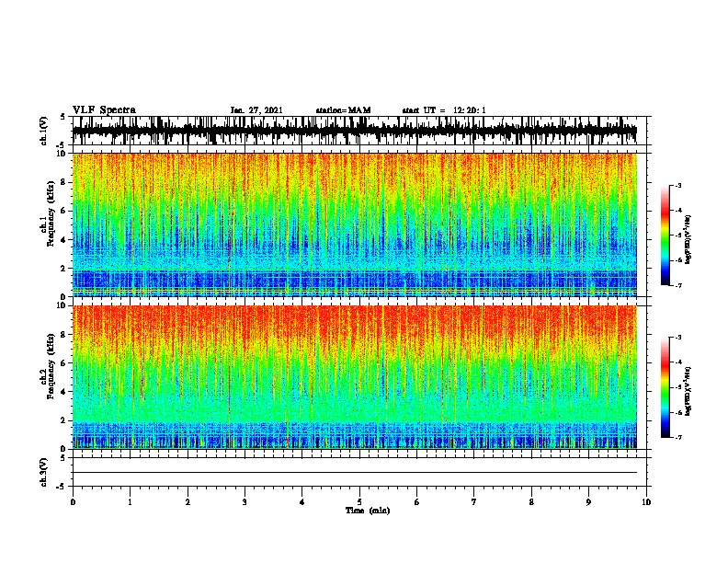
Task: Select the "Jan. 27, 2021" date text
Action: tap(256, 110)
